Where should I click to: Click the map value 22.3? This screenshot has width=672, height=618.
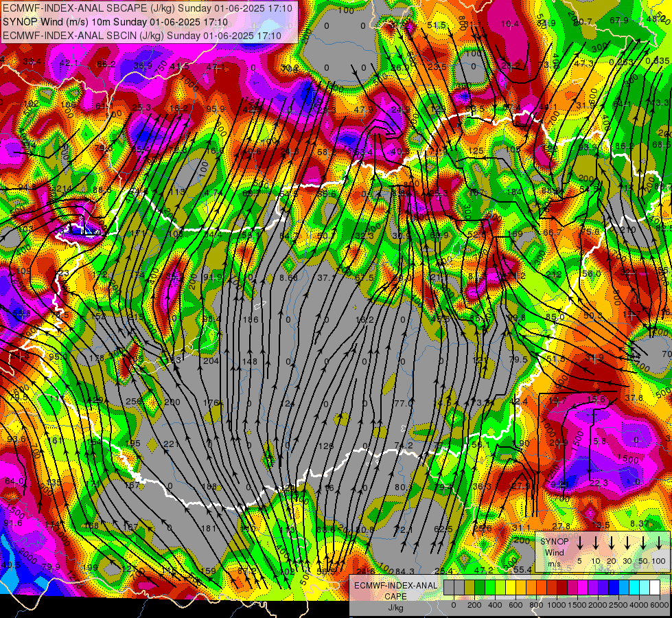tap(599, 483)
